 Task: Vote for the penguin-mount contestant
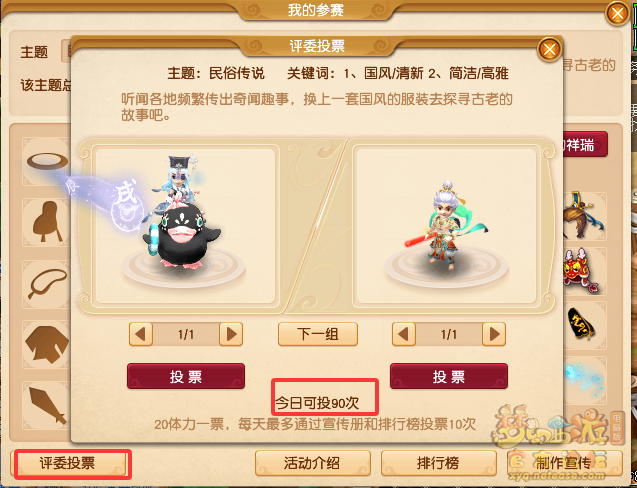[186, 376]
